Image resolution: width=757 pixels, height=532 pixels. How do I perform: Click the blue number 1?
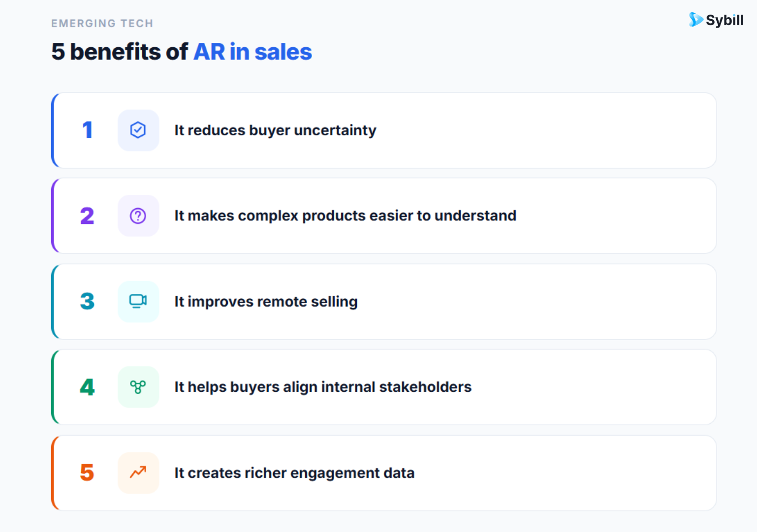[88, 130]
